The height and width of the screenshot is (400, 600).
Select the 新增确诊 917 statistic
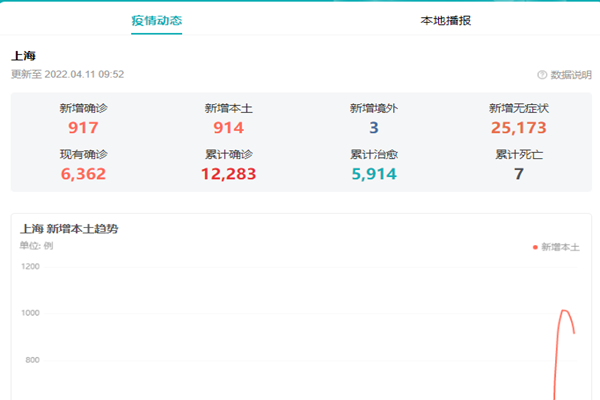tap(83, 127)
